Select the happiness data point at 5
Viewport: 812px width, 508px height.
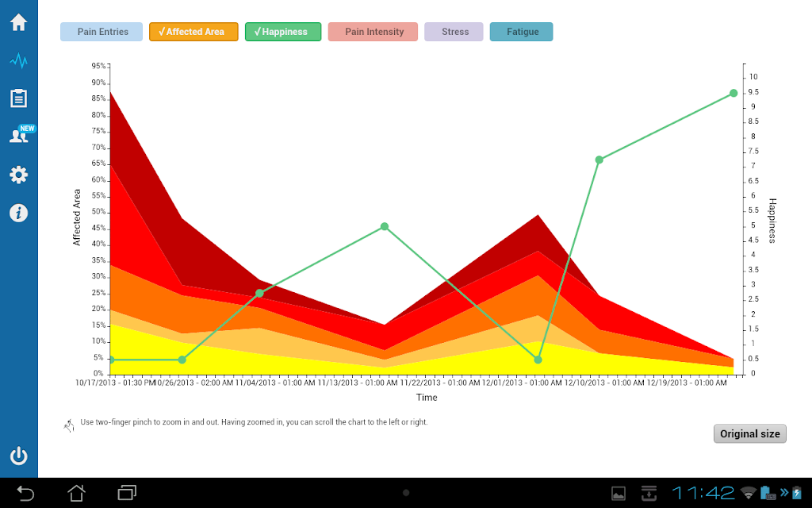385,226
